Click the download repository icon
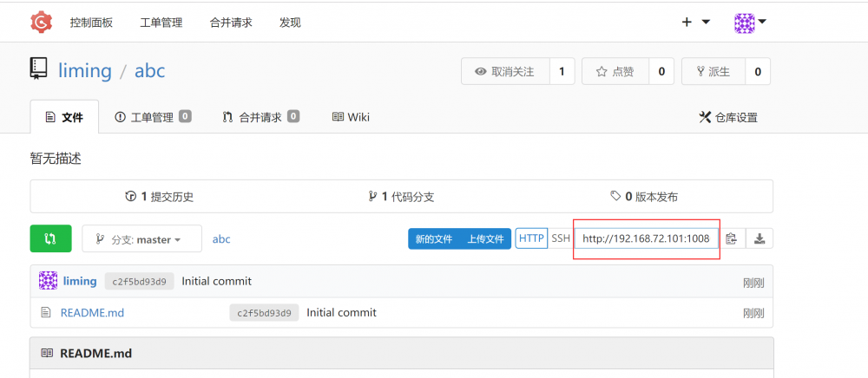Screen dimensions: 868x378 tap(759, 238)
